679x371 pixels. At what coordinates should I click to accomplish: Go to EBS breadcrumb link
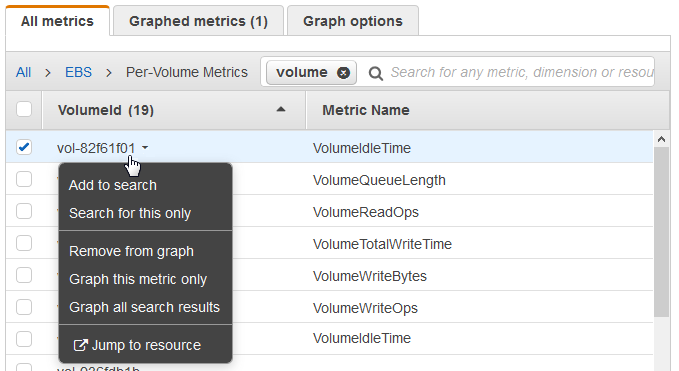78,72
